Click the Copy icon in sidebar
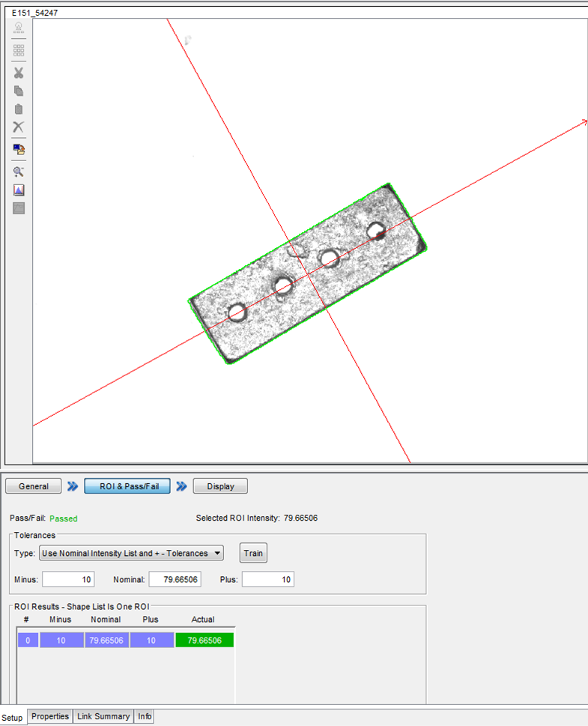 pyautogui.click(x=19, y=91)
